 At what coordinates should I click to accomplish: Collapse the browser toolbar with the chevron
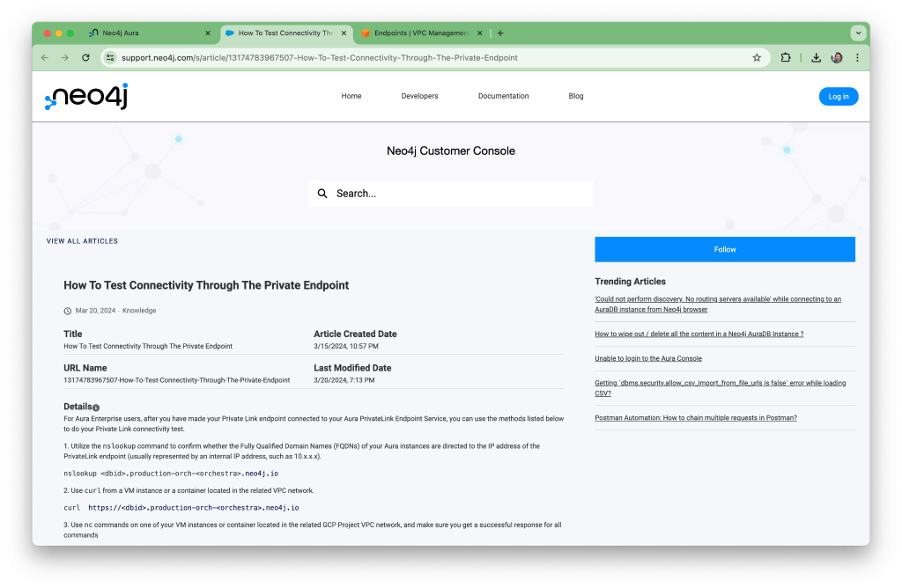[x=858, y=33]
